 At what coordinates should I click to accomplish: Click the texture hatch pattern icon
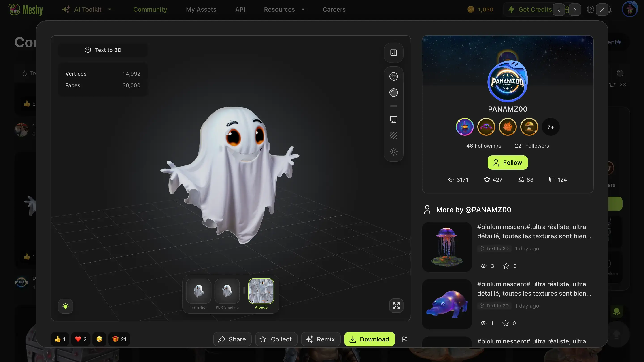pos(393,136)
